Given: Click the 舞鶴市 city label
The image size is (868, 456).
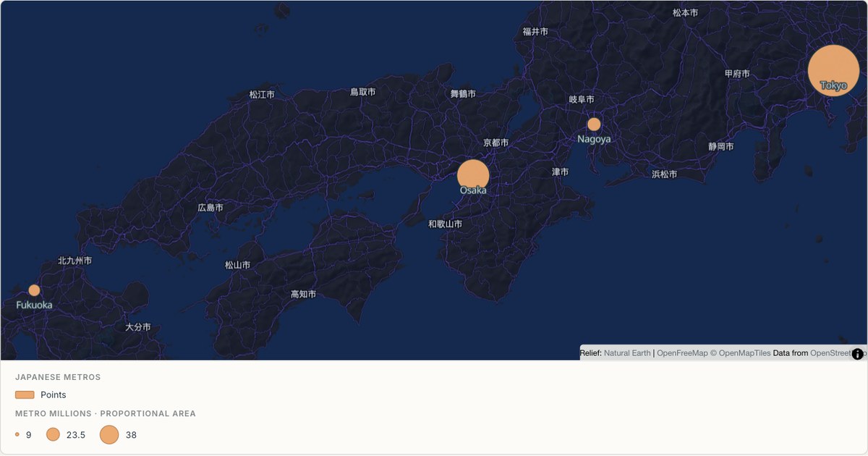Looking at the screenshot, I should 463,94.
